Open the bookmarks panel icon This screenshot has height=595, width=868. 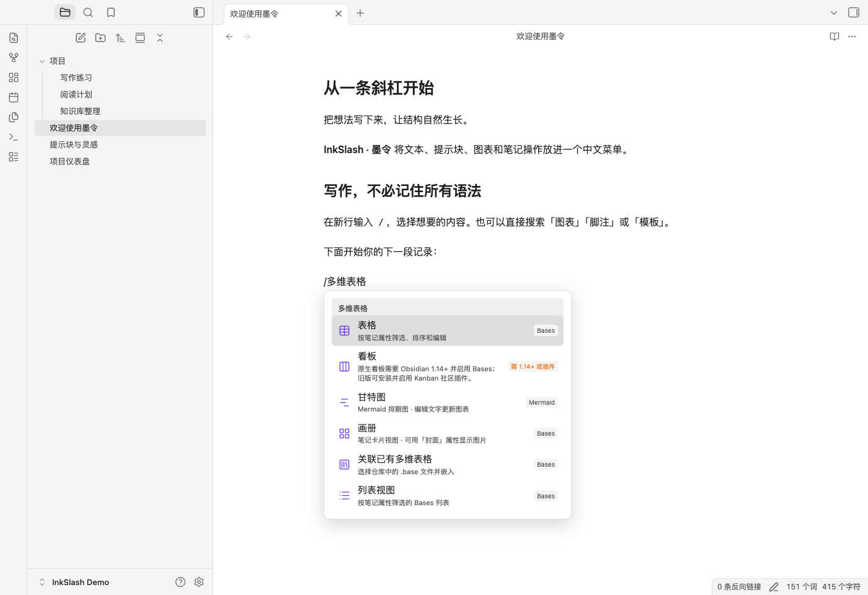(x=111, y=12)
